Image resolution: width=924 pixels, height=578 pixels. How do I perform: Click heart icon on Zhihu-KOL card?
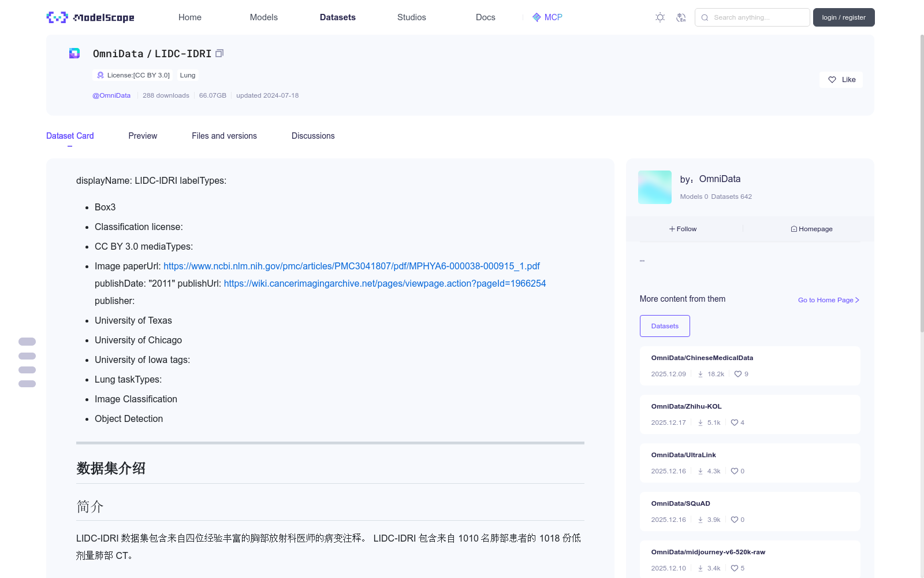(x=735, y=423)
